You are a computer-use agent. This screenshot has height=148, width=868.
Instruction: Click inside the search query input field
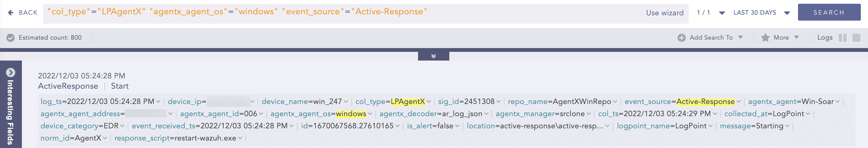(337, 13)
